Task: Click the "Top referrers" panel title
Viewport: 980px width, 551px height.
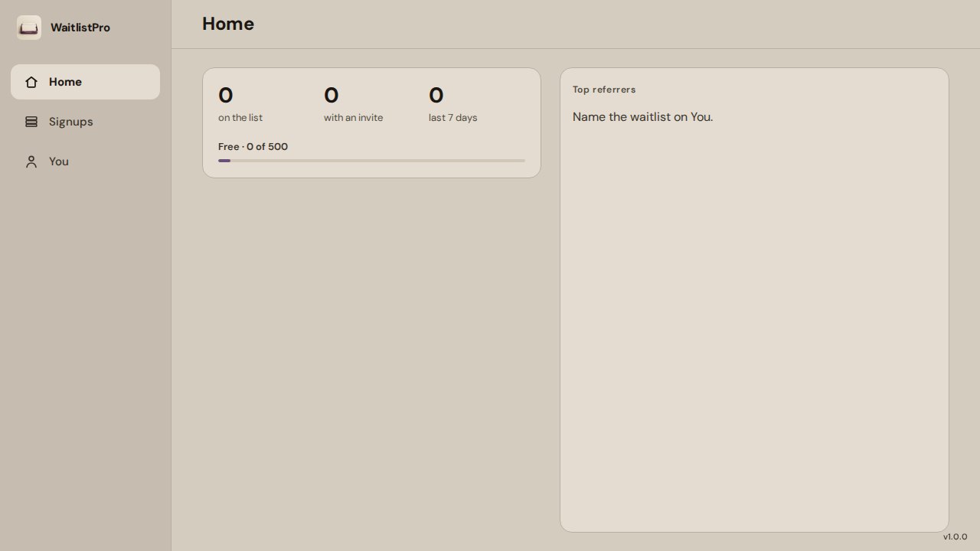Action: pyautogui.click(x=604, y=90)
